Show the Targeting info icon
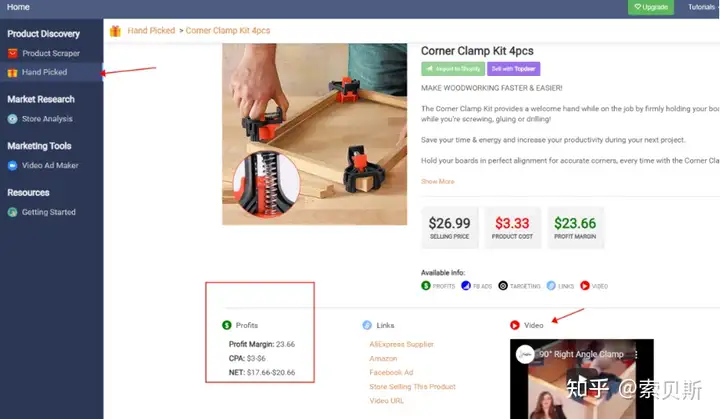The width and height of the screenshot is (720, 419). tap(503, 286)
